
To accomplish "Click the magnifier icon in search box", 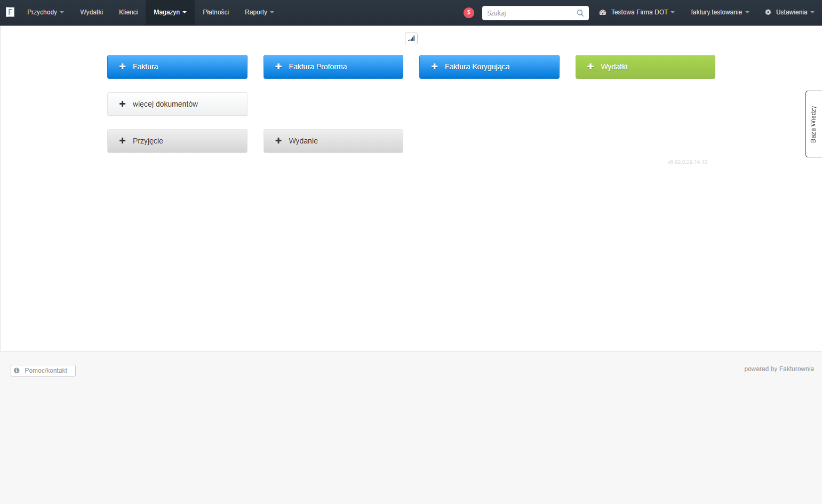I will coord(580,13).
